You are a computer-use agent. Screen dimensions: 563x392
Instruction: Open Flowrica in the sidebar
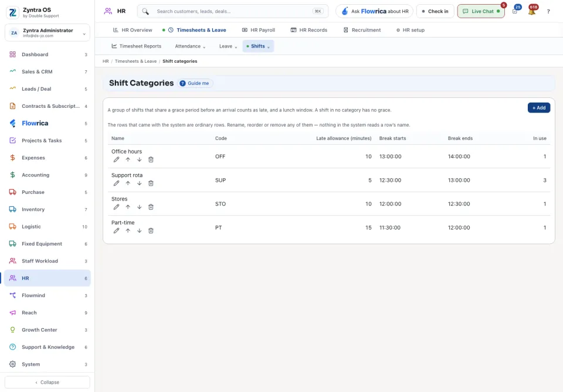tap(48, 124)
